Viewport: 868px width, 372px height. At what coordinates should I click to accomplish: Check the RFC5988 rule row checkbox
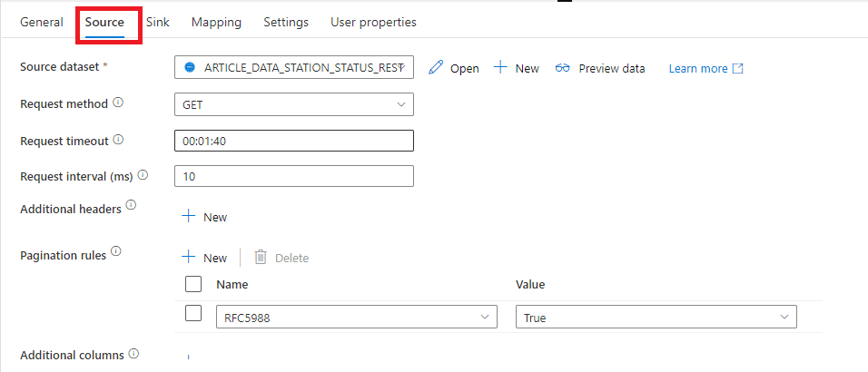click(x=193, y=313)
